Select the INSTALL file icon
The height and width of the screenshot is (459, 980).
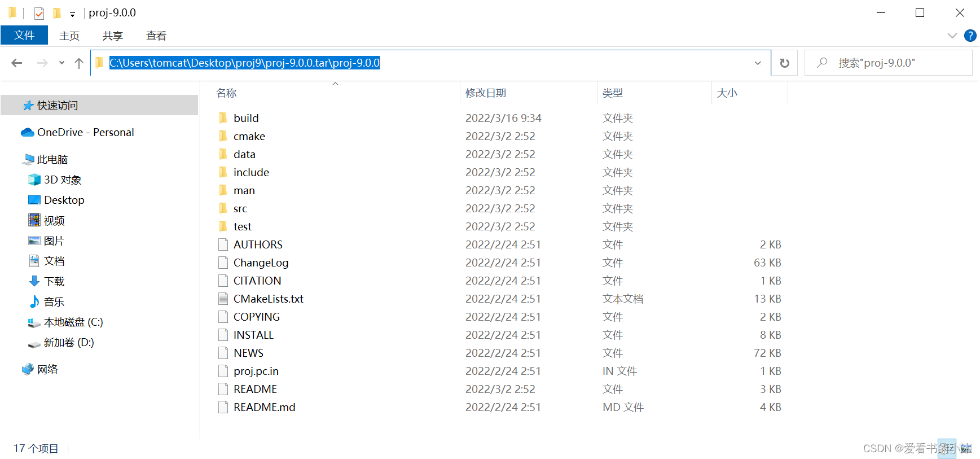click(x=223, y=335)
